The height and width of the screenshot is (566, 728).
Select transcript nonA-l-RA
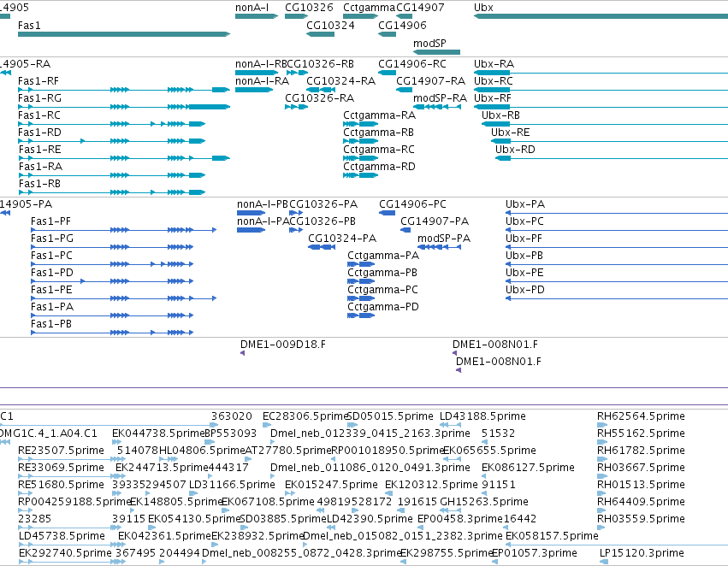pos(254,90)
